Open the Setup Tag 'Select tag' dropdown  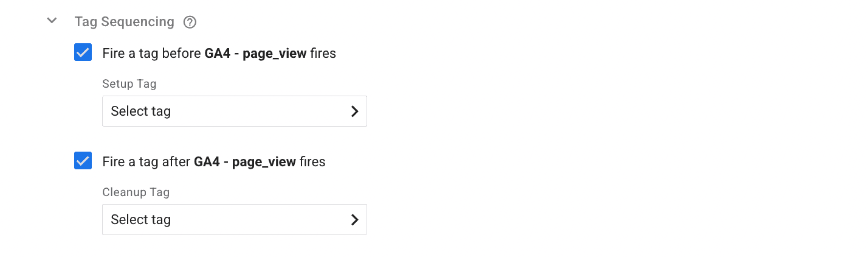point(234,111)
